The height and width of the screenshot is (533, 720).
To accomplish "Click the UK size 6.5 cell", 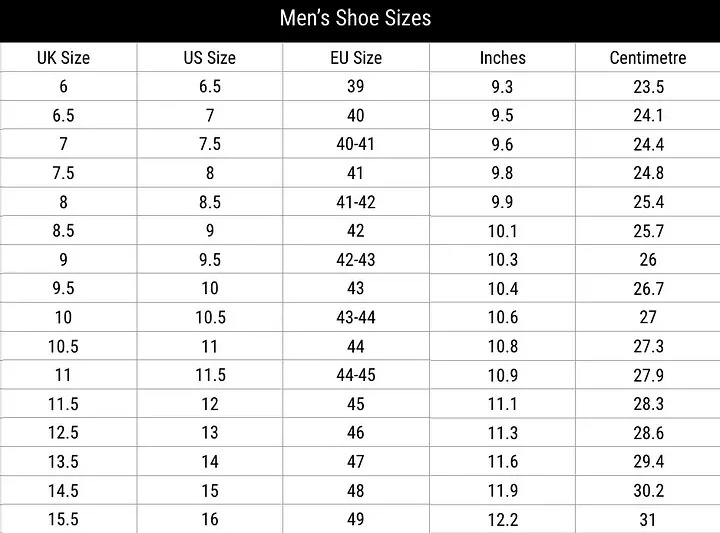I will pos(63,116).
